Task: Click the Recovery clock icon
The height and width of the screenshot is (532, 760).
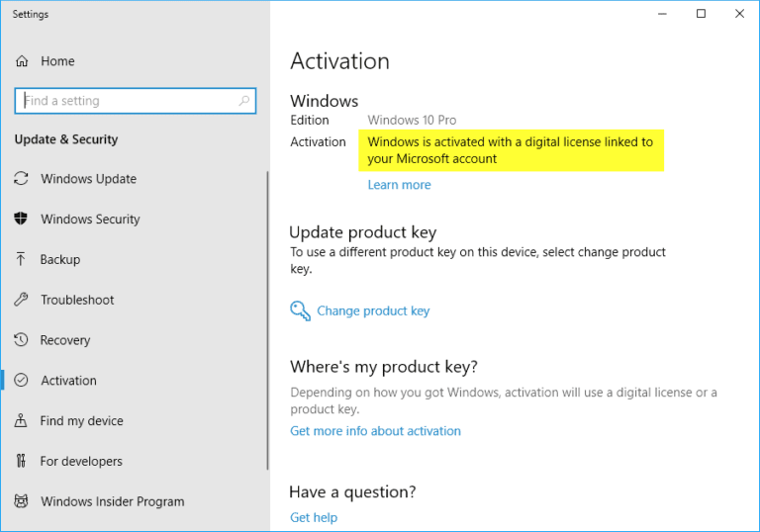Action: [21, 339]
